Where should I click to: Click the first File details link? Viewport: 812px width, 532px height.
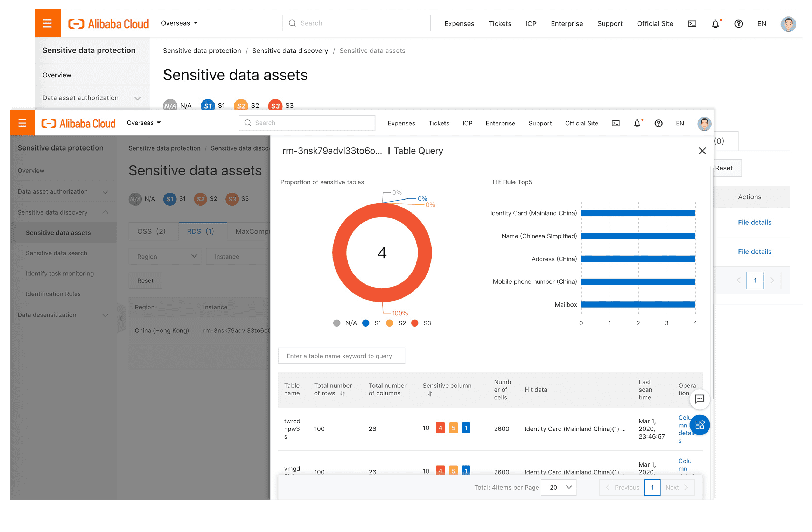click(755, 222)
